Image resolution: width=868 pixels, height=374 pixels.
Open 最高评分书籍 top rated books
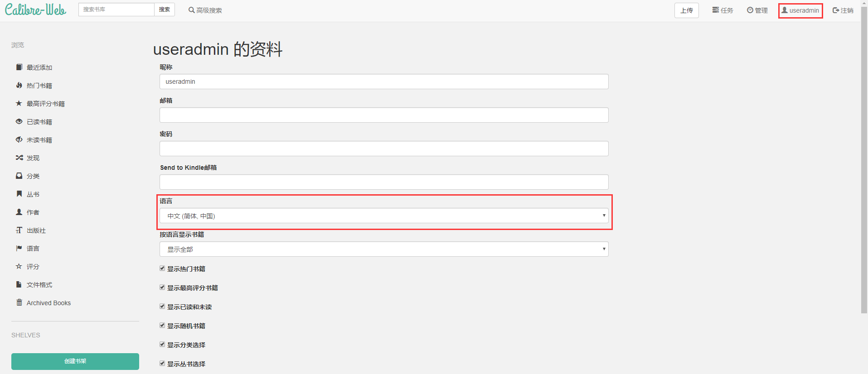(x=45, y=103)
